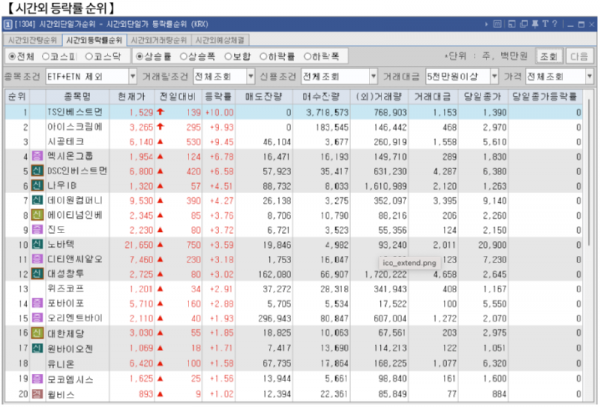Select the 위즈코프 stock name

(65, 288)
